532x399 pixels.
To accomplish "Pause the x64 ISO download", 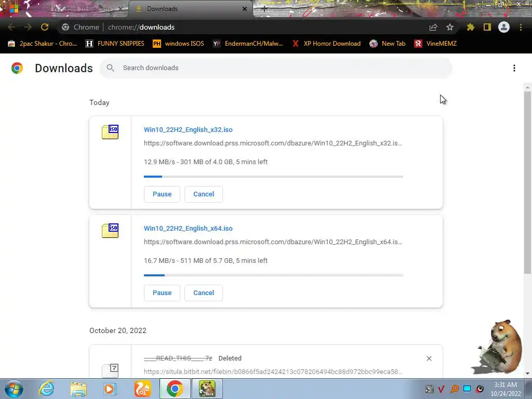I will coord(162,293).
